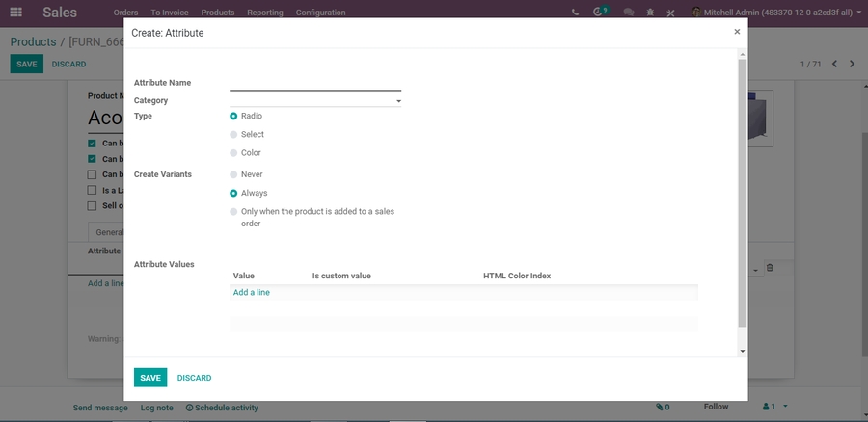Go to the next record arrow
Image resolution: width=868 pixels, height=422 pixels.
[852, 64]
